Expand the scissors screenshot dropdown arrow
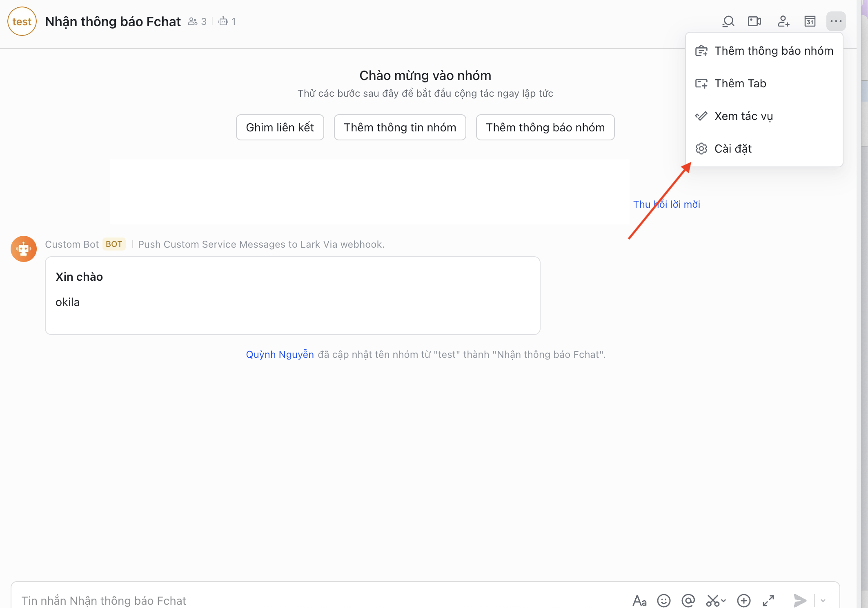The image size is (868, 608). click(x=724, y=601)
